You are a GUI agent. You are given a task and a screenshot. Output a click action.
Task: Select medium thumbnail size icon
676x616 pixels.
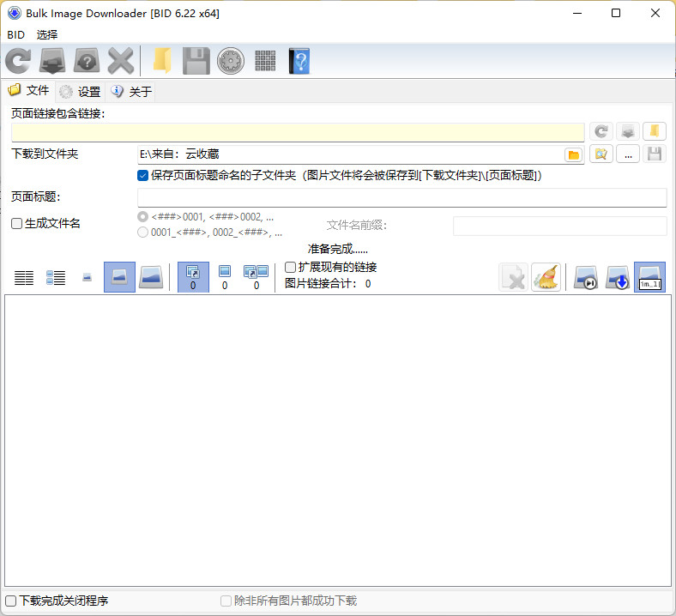pos(119,277)
